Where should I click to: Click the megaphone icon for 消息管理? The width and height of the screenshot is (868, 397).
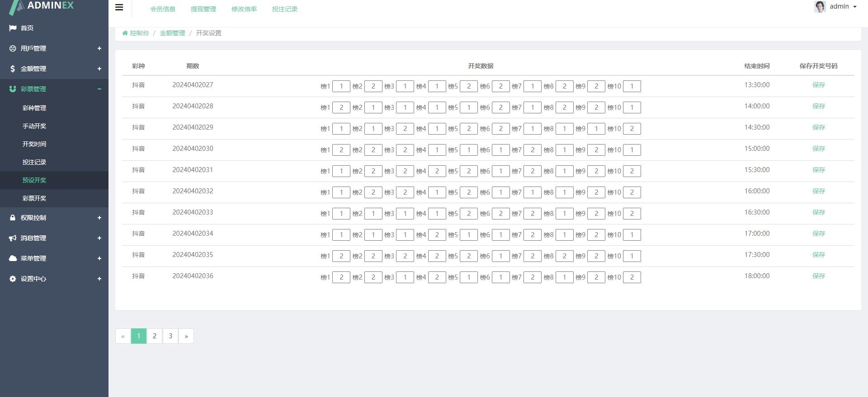[x=13, y=238]
